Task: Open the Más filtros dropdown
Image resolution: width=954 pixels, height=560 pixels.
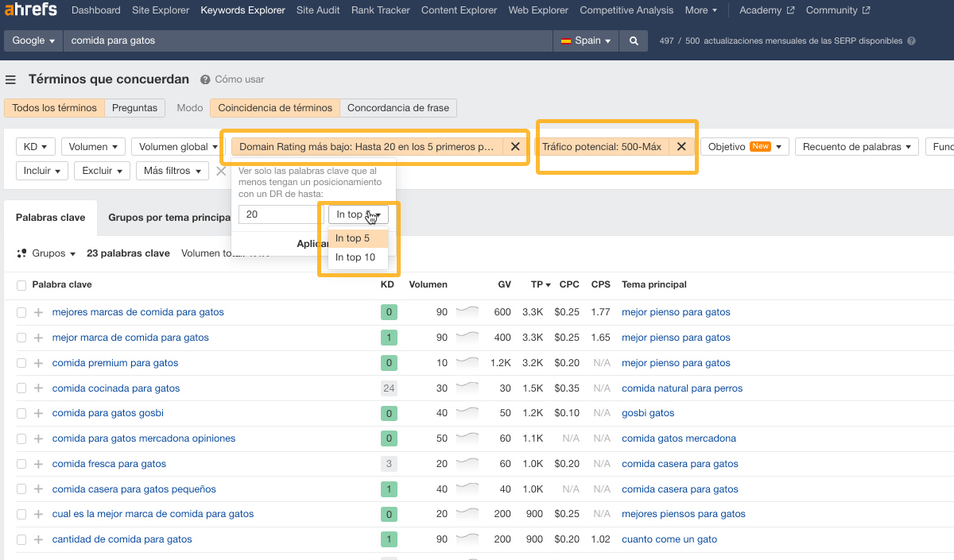Action: (x=172, y=170)
